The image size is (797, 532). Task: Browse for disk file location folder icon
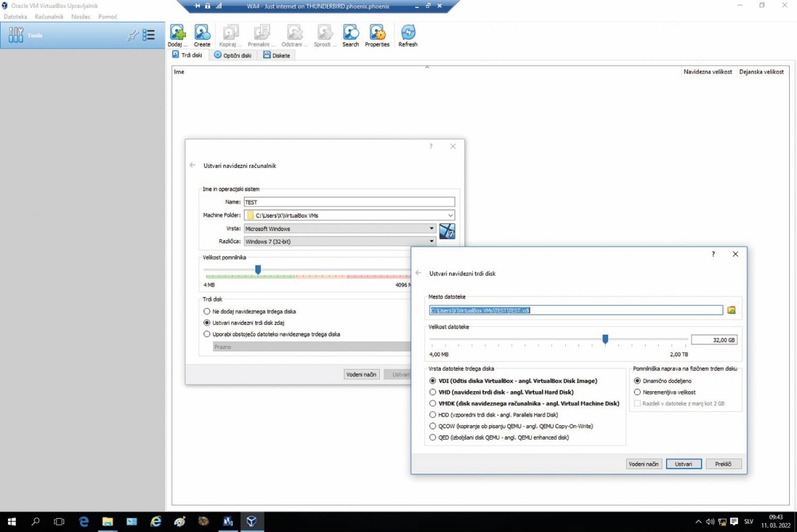(732, 310)
